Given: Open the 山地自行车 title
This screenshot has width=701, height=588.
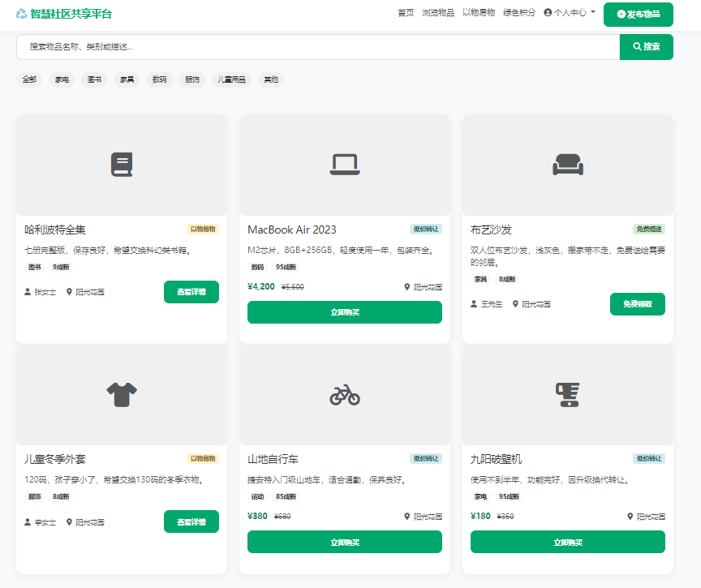Looking at the screenshot, I should (x=273, y=459).
